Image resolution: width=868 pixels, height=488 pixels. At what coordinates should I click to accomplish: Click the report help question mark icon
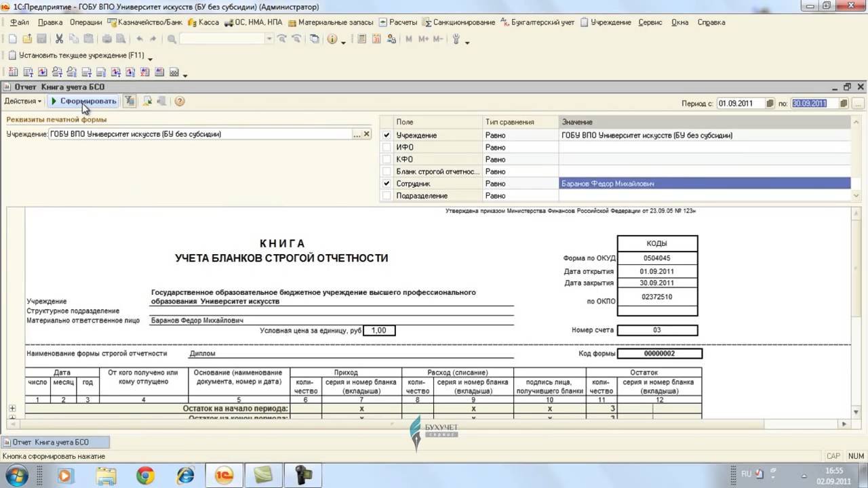pyautogui.click(x=180, y=101)
